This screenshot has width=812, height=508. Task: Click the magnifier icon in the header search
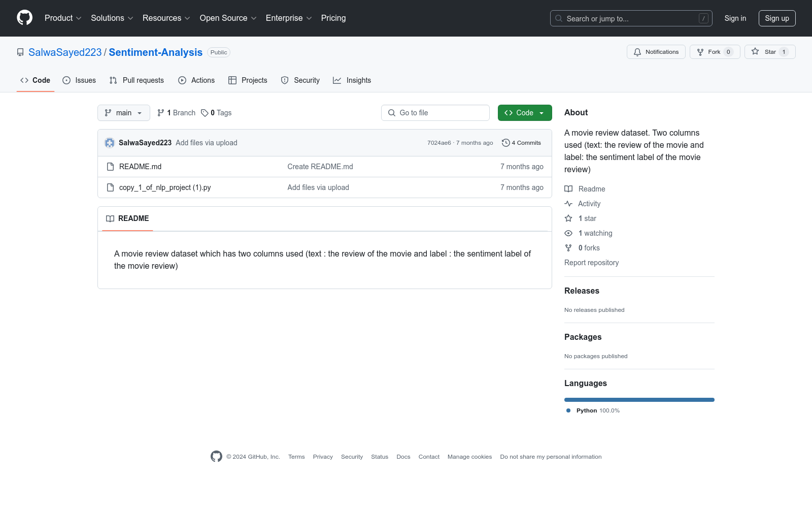pyautogui.click(x=559, y=18)
